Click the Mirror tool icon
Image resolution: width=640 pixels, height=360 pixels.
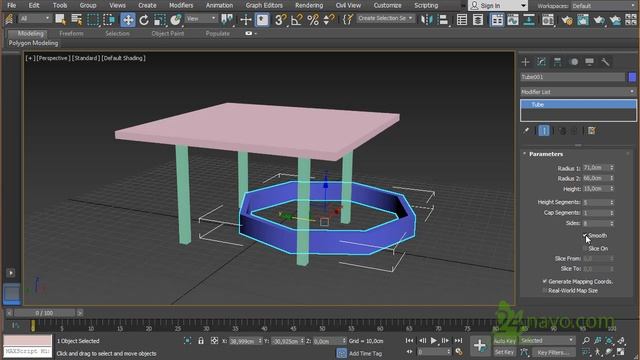(x=427, y=20)
